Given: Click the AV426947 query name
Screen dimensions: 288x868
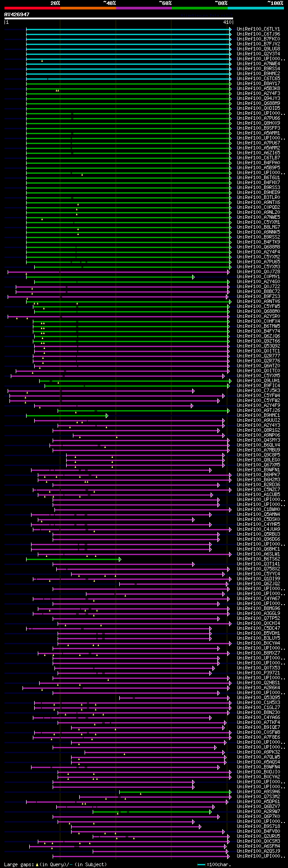Looking at the screenshot, I should (17, 14).
